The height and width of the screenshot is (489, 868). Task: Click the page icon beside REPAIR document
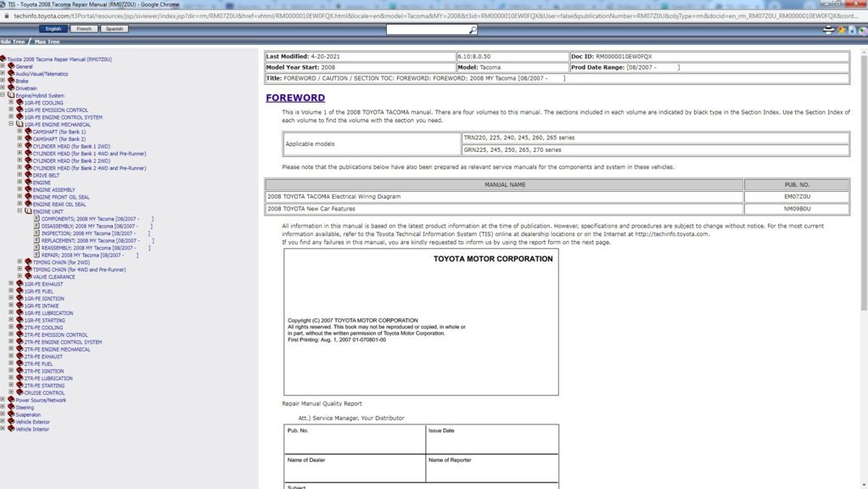[x=37, y=255]
